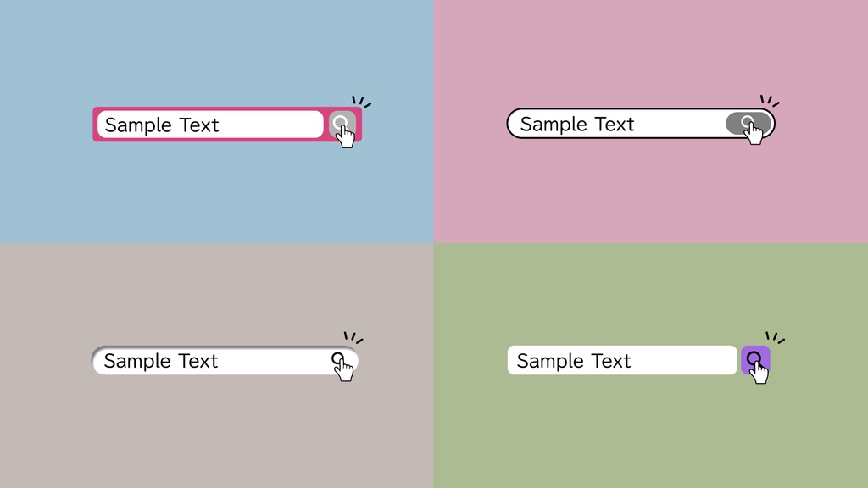The image size is (868, 488).
Task: Select the hand pointer on the black-outlined bar
Action: (754, 133)
